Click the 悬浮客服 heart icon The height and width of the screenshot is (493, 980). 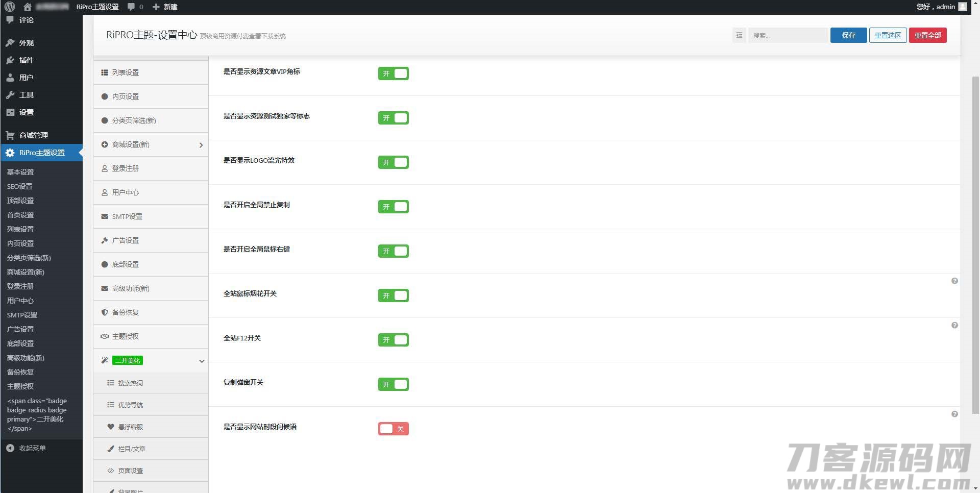point(110,427)
